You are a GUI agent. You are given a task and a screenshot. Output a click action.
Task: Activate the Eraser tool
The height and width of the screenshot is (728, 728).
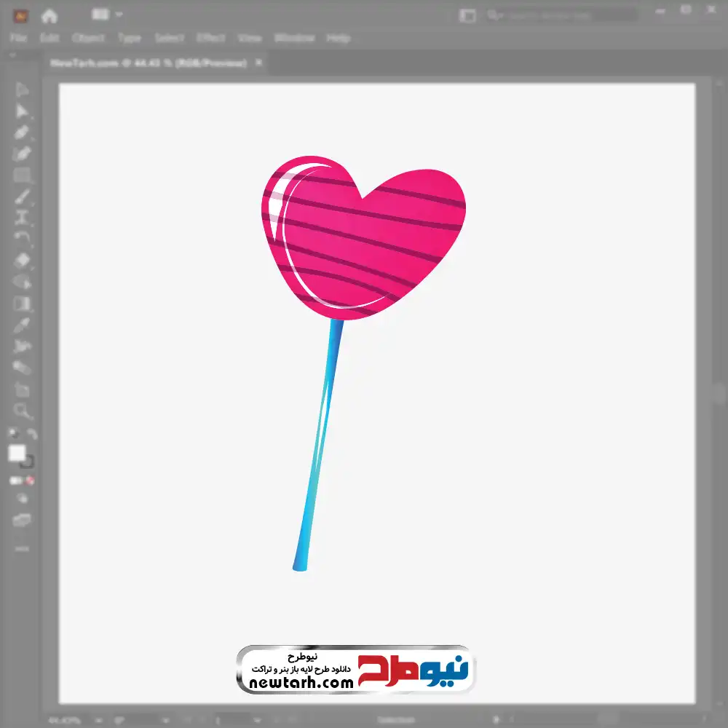(22, 261)
